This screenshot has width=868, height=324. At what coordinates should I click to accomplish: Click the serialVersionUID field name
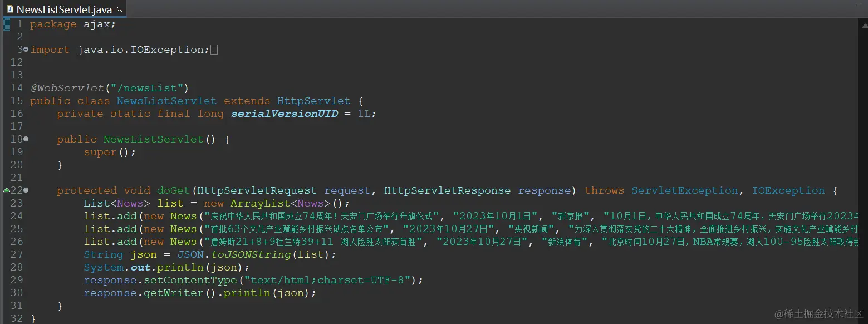click(x=285, y=114)
